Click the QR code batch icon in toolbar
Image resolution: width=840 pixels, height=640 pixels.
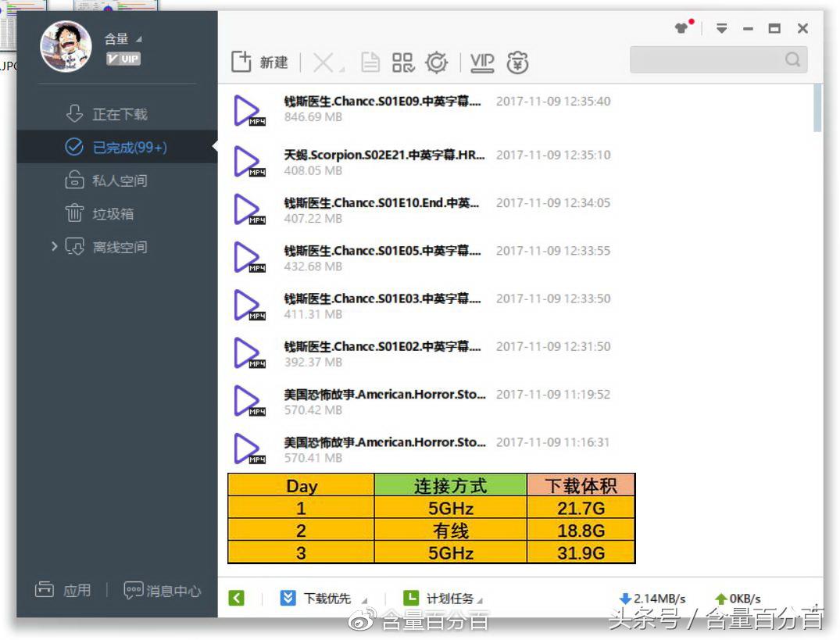coord(404,62)
